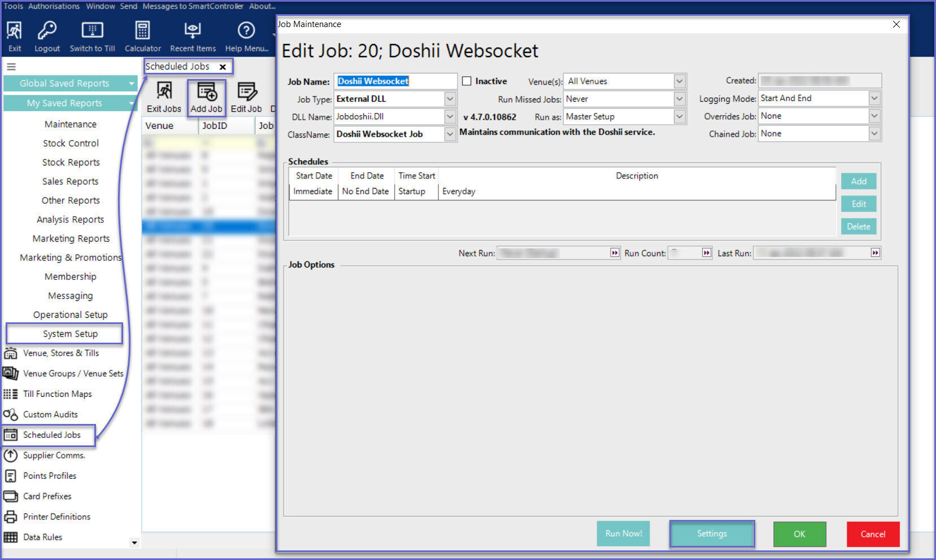Expand Global Saved Reports dropdown
The width and height of the screenshot is (936, 560).
[x=132, y=84]
